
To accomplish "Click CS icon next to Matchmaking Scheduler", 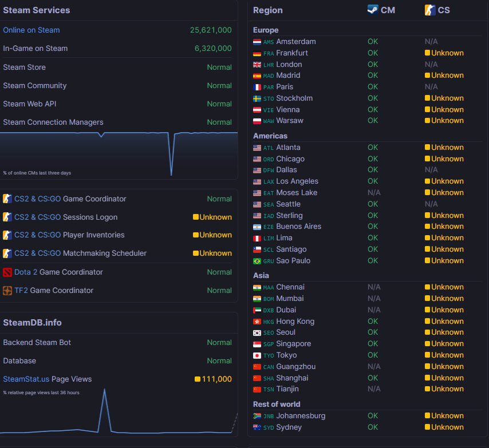I will tap(7, 253).
